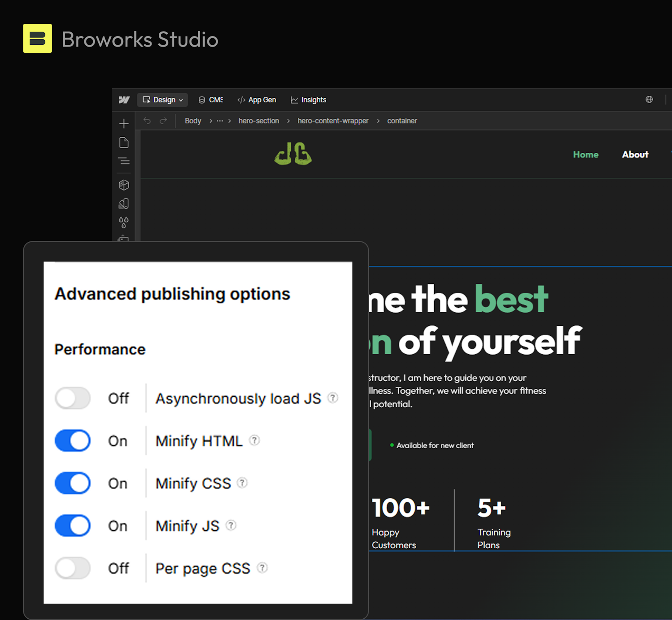Click the Webflow logo

click(x=123, y=99)
